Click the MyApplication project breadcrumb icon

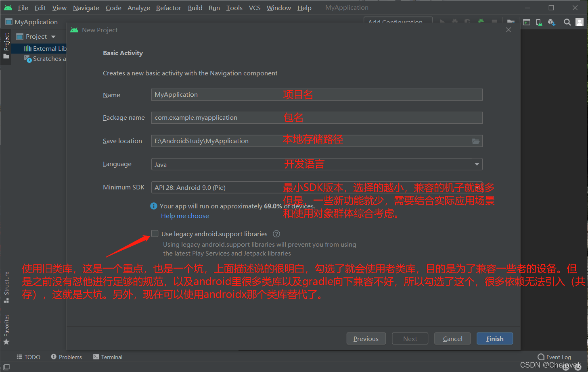tap(9, 22)
